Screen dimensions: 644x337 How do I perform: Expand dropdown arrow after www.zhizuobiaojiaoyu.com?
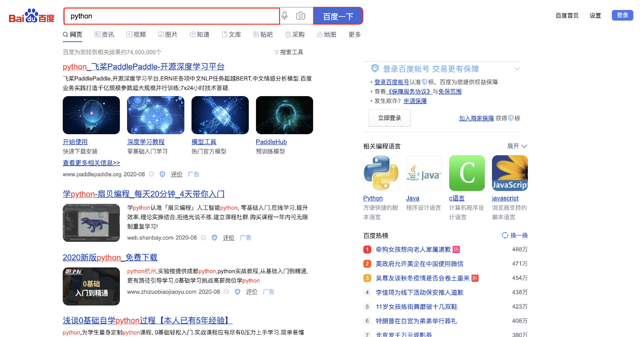tap(227, 292)
